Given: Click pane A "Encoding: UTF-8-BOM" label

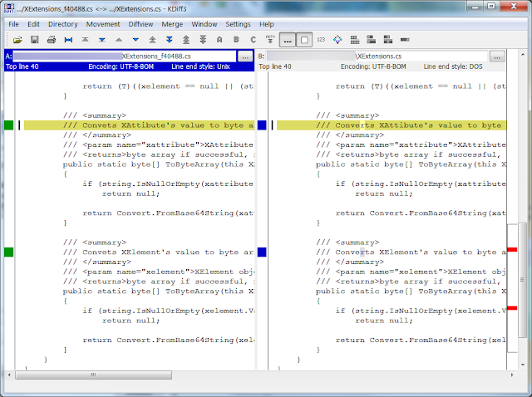Looking at the screenshot, I should 121,66.
